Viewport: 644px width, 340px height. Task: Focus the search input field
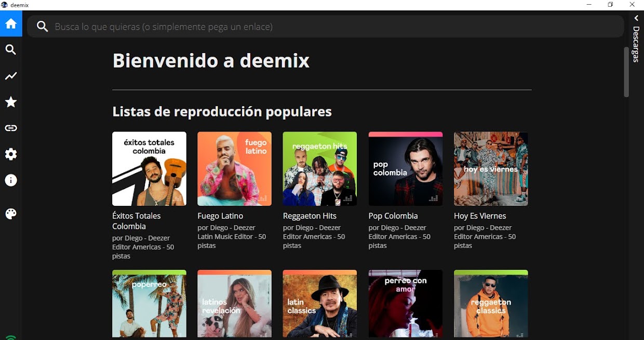pyautogui.click(x=326, y=27)
